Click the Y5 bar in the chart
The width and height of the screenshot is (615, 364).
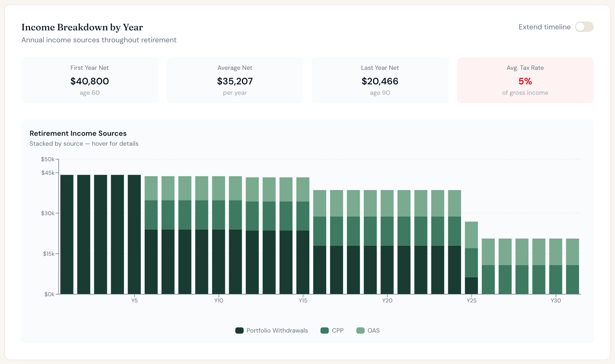[x=134, y=234]
